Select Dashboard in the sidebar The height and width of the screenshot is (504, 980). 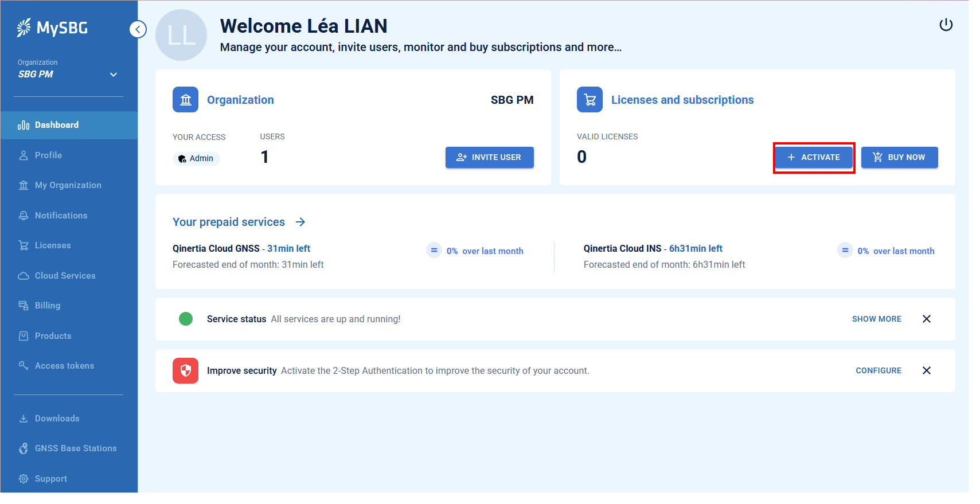coord(69,125)
